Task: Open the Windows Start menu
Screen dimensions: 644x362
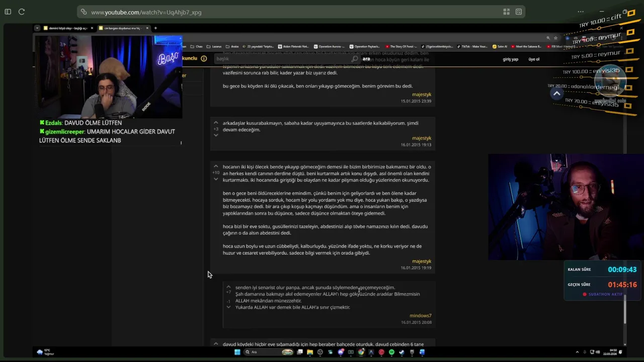Action: (x=237, y=352)
